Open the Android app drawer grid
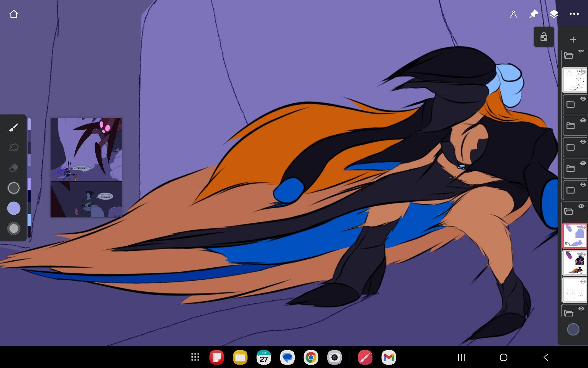 point(195,357)
